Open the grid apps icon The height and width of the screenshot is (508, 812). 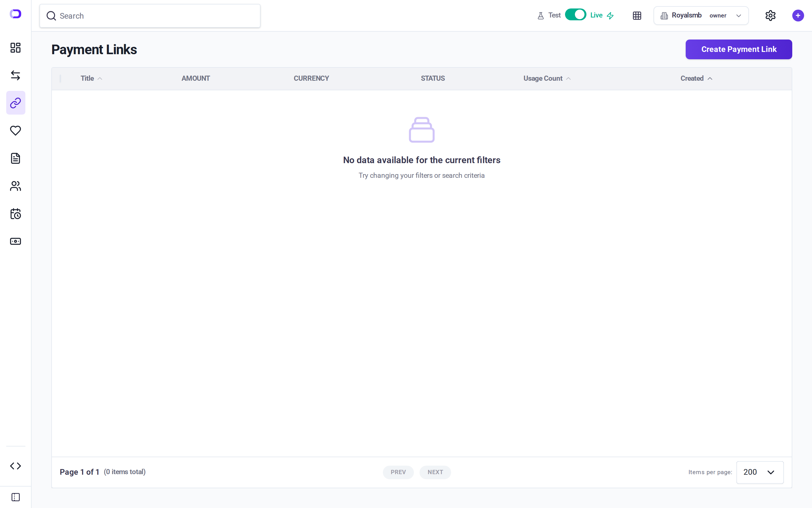[637, 16]
